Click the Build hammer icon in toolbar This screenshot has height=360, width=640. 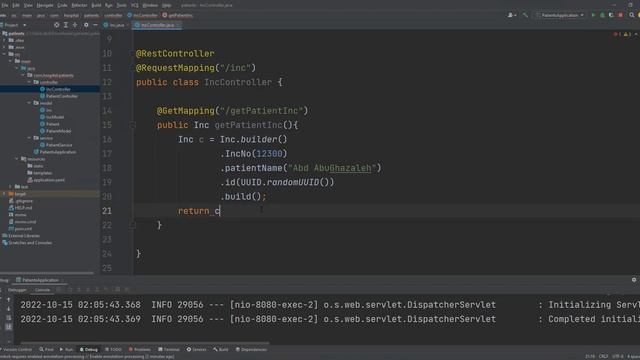tap(525, 15)
